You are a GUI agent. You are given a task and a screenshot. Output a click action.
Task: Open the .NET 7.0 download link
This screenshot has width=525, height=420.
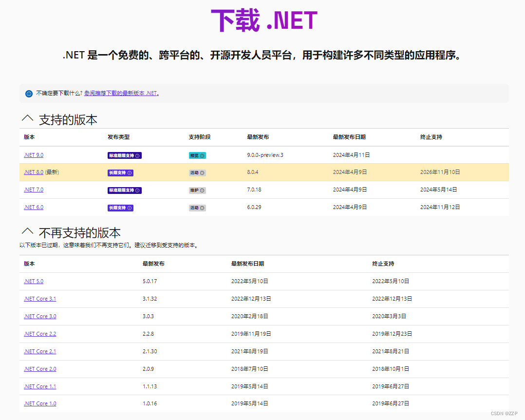click(x=34, y=190)
